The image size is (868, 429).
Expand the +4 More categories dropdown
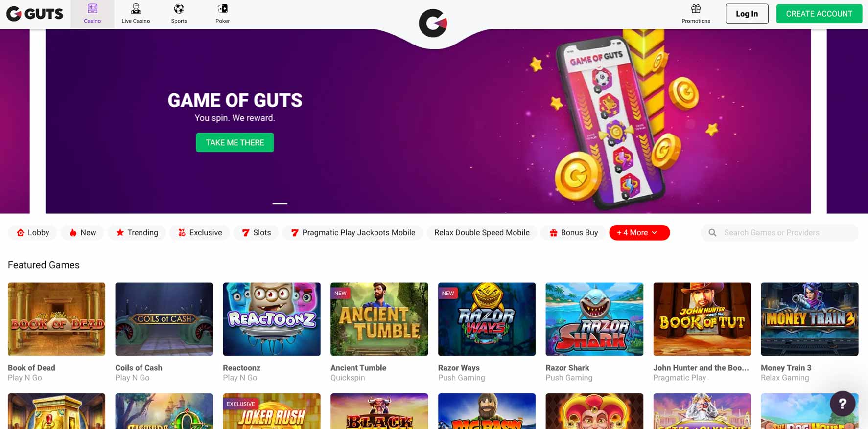coord(639,233)
